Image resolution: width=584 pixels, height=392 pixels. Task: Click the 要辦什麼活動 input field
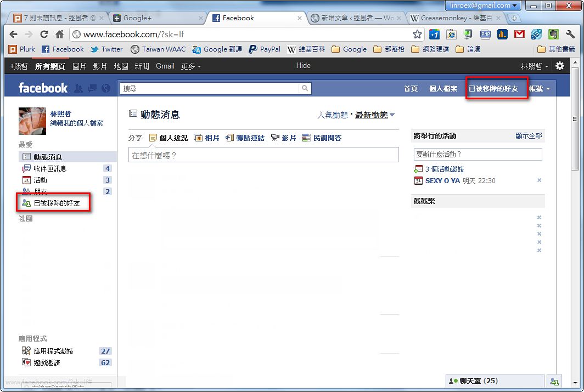[x=478, y=155]
